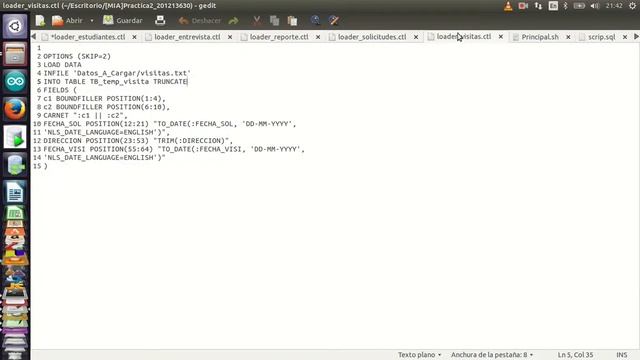Switch to the loader_reporte.ctl tab
This screenshot has height=360, width=640.
coord(279,37)
